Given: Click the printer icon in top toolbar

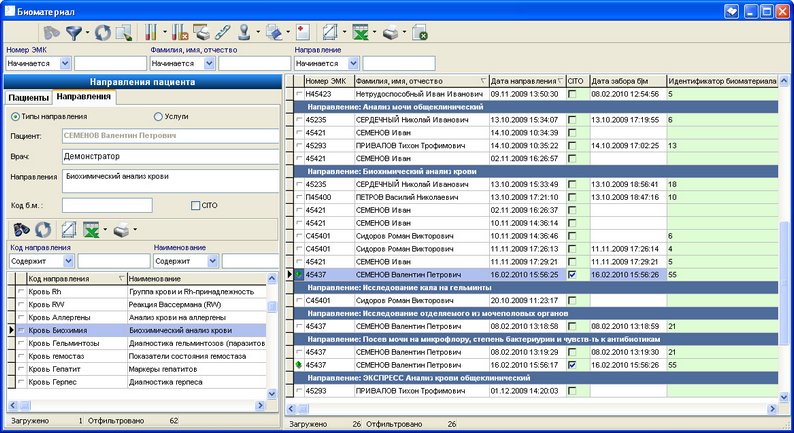Looking at the screenshot, I should tap(390, 33).
